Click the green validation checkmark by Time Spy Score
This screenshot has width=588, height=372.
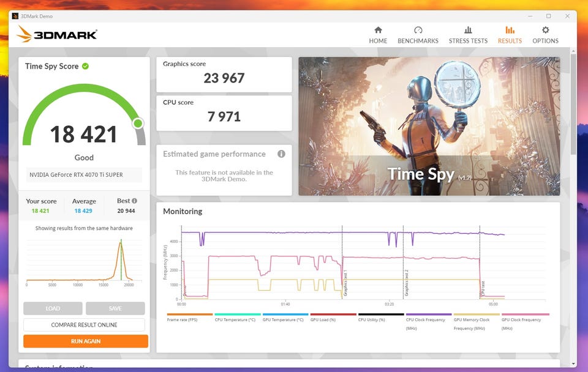coord(86,66)
